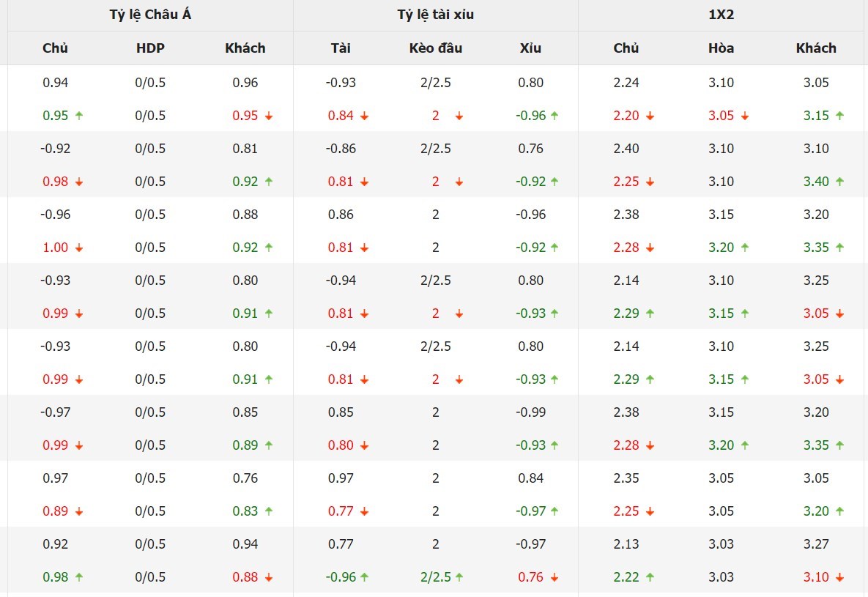Click the green up arrow beside 0.95
868x597 pixels.
coord(79,116)
